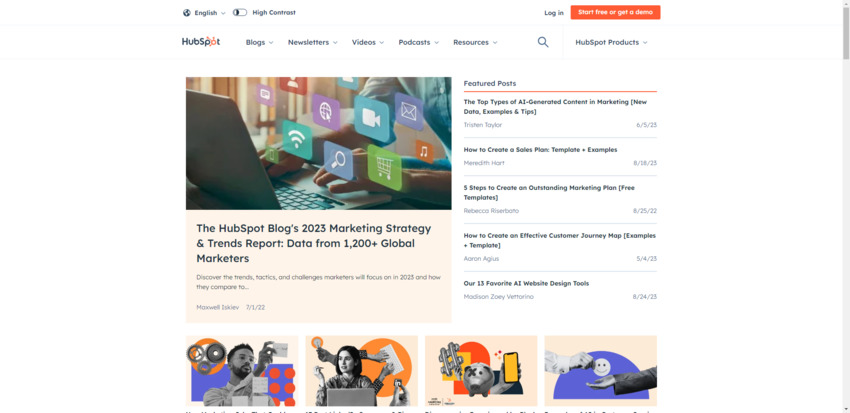The height and width of the screenshot is (413, 850).
Task: Click thumbnail of man with gears
Action: [x=242, y=371]
